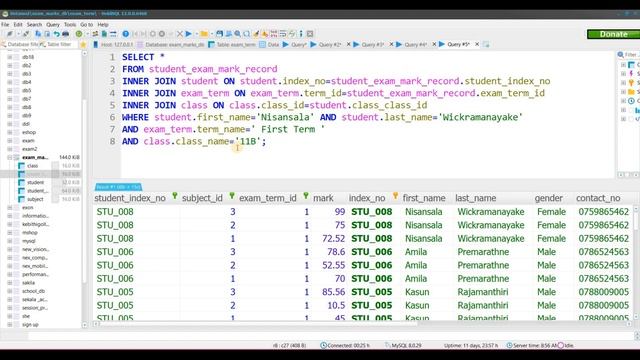Select the subject table in tree
This screenshot has height=360, width=640.
click(35, 199)
